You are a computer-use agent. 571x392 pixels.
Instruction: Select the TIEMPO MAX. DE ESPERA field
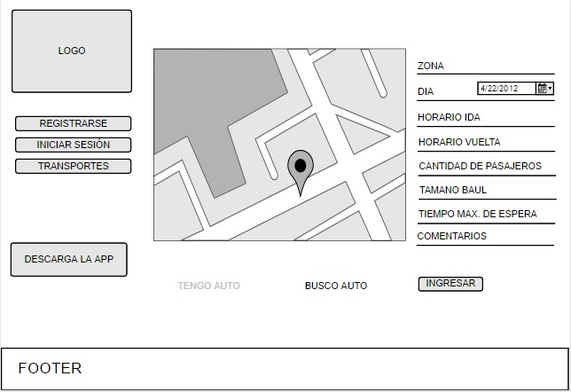(x=485, y=214)
